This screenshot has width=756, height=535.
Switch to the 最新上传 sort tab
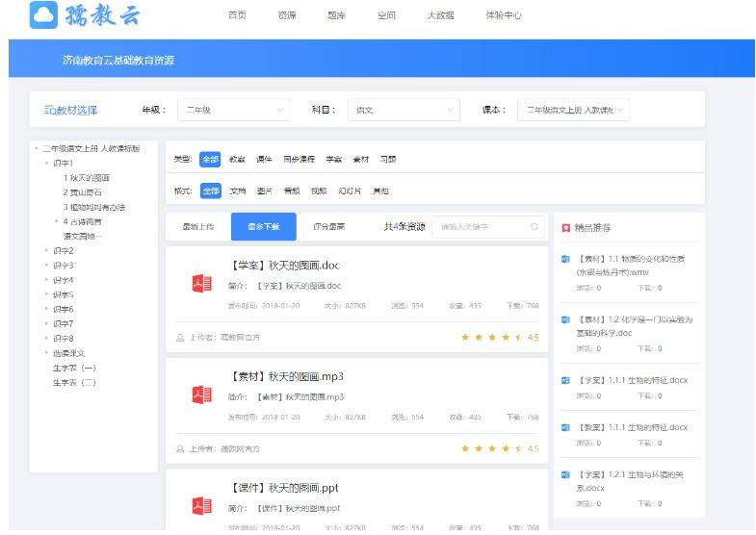click(x=198, y=226)
